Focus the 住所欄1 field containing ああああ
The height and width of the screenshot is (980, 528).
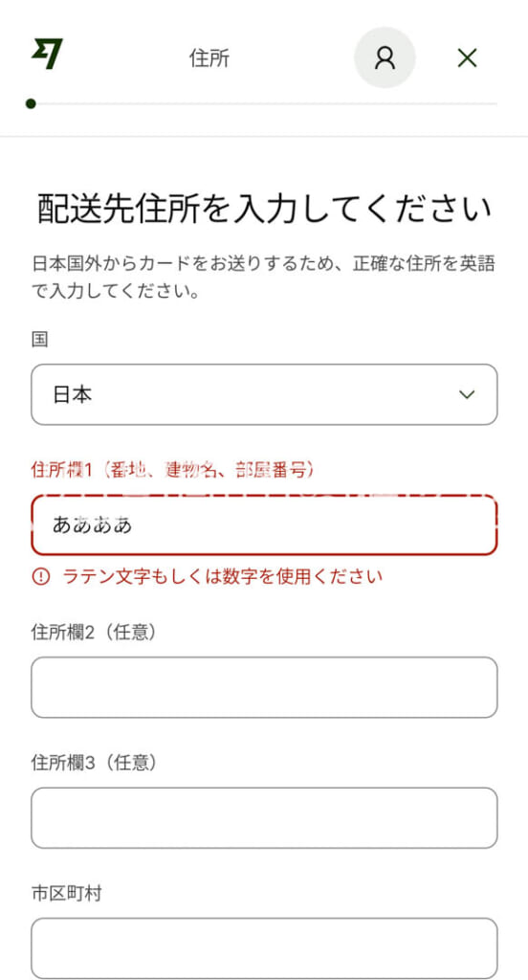click(264, 525)
